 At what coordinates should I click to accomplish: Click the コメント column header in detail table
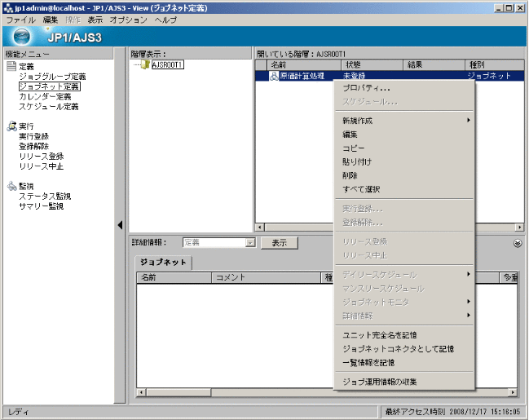pos(266,277)
